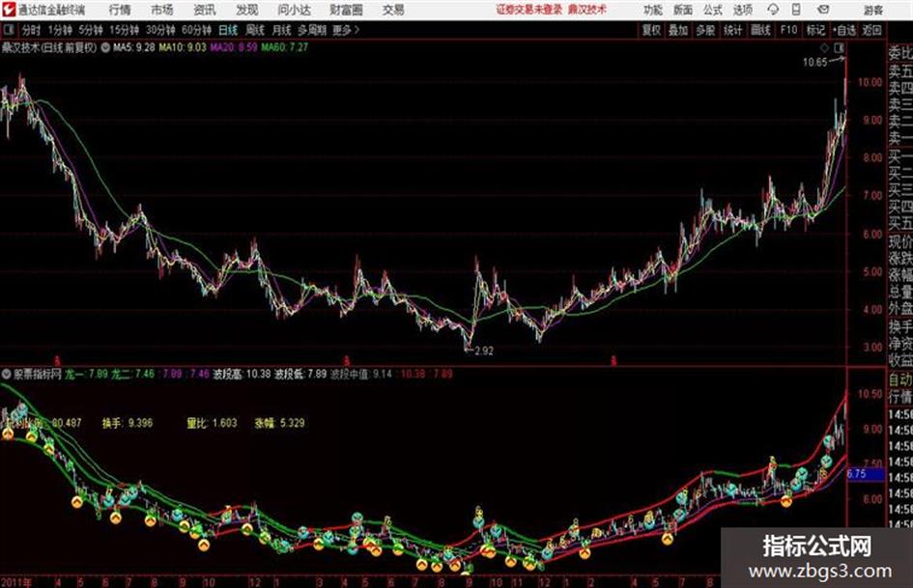Add stock via +自选 button
The height and width of the screenshot is (588, 913).
844,30
